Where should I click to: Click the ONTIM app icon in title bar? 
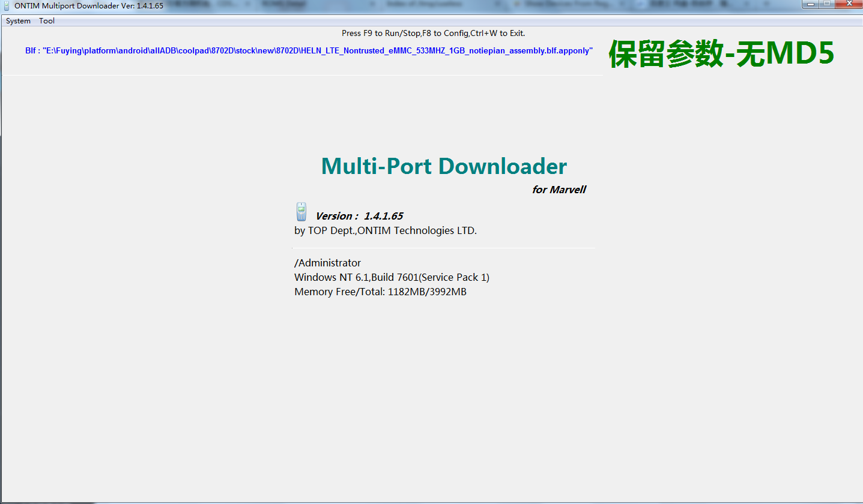pyautogui.click(x=7, y=5)
